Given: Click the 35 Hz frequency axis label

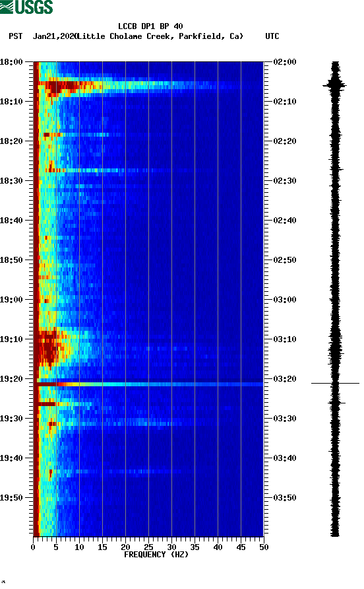Looking at the screenshot, I should tap(195, 547).
